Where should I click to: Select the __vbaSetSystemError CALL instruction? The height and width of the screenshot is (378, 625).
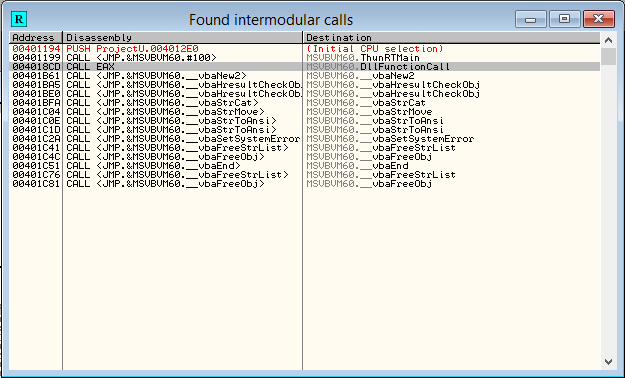[x=183, y=138]
